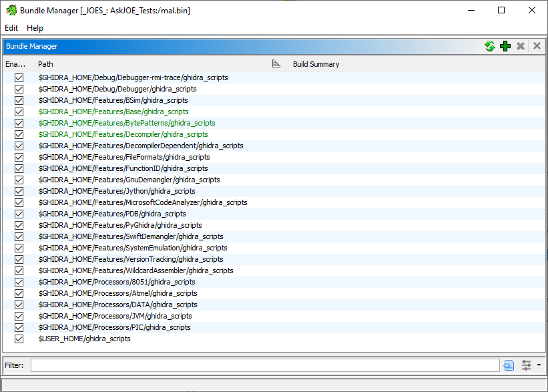
Task: Open the Edit menu
Action: 11,28
